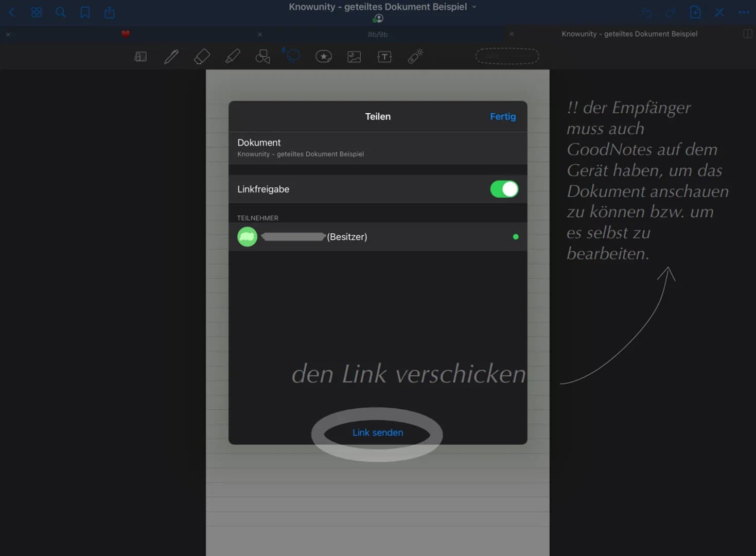Tap Fertig to close Teilen dialog
756x556 pixels.
503,117
